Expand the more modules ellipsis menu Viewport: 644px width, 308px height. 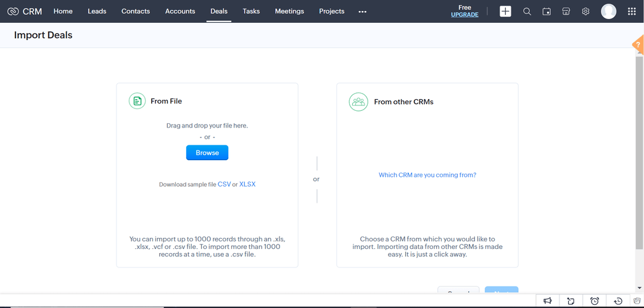point(362,12)
